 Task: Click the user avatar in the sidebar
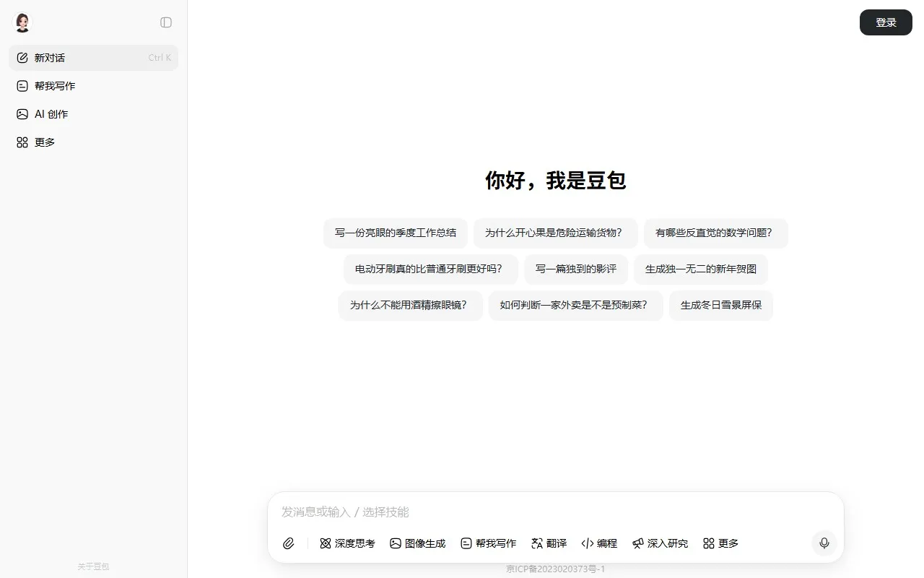[x=22, y=22]
